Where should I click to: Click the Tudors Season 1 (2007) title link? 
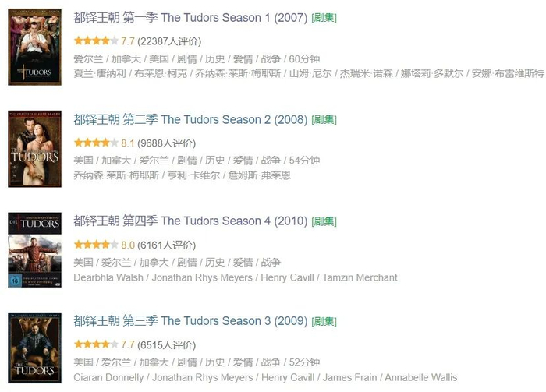[x=190, y=18]
